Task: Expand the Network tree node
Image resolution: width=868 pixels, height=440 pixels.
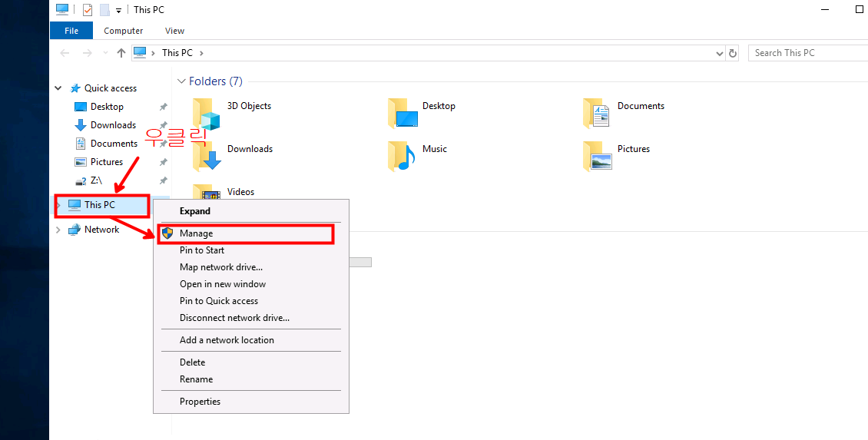Action: 58,230
